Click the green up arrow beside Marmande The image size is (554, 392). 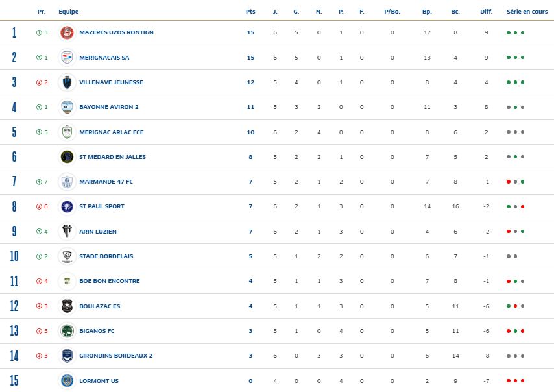click(x=39, y=182)
